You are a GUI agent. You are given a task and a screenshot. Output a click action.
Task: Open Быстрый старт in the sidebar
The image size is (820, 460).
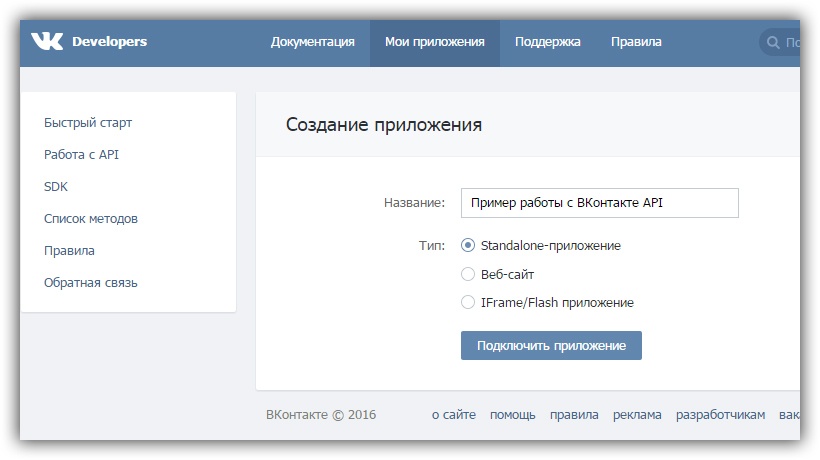pyautogui.click(x=88, y=123)
